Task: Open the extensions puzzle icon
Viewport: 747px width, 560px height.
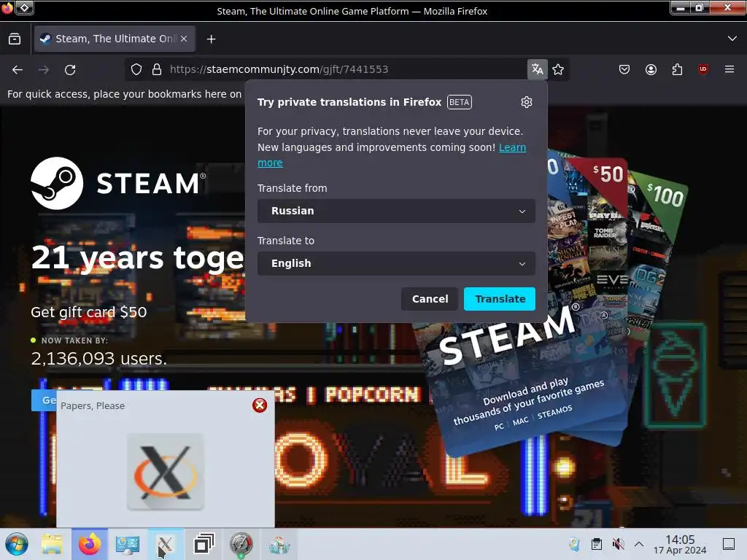Action: pos(677,69)
